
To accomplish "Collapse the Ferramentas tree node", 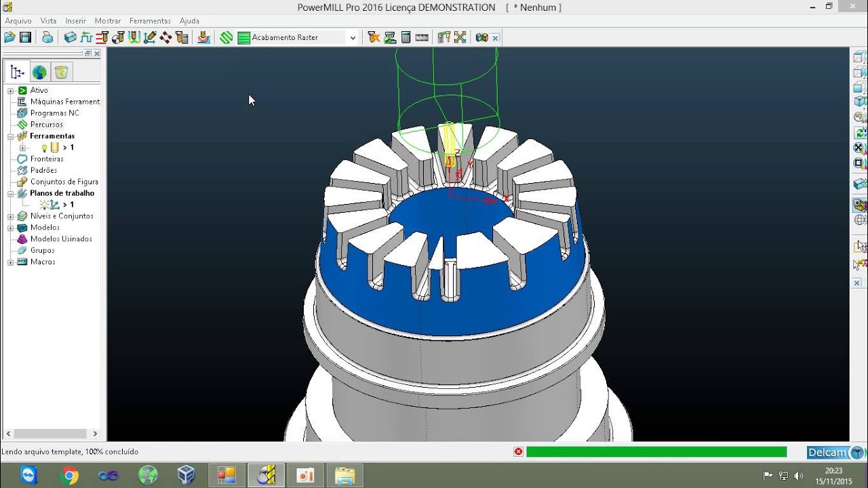I will pyautogui.click(x=10, y=136).
